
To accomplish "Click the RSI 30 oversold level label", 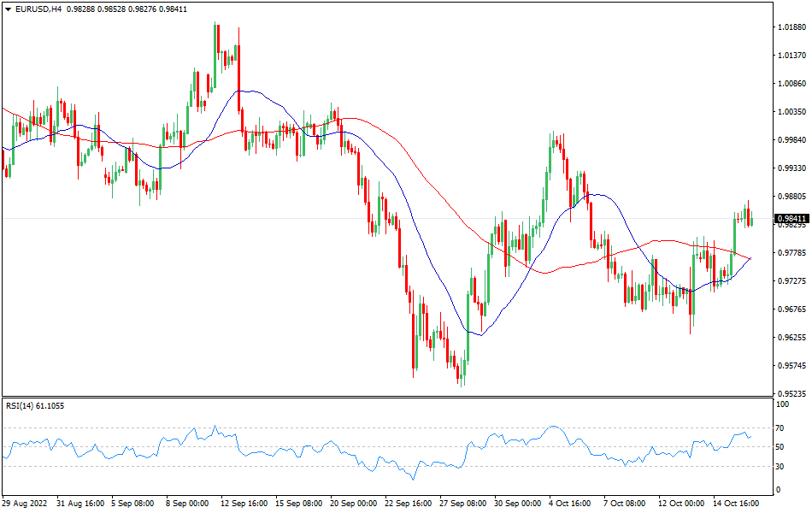I will (780, 466).
